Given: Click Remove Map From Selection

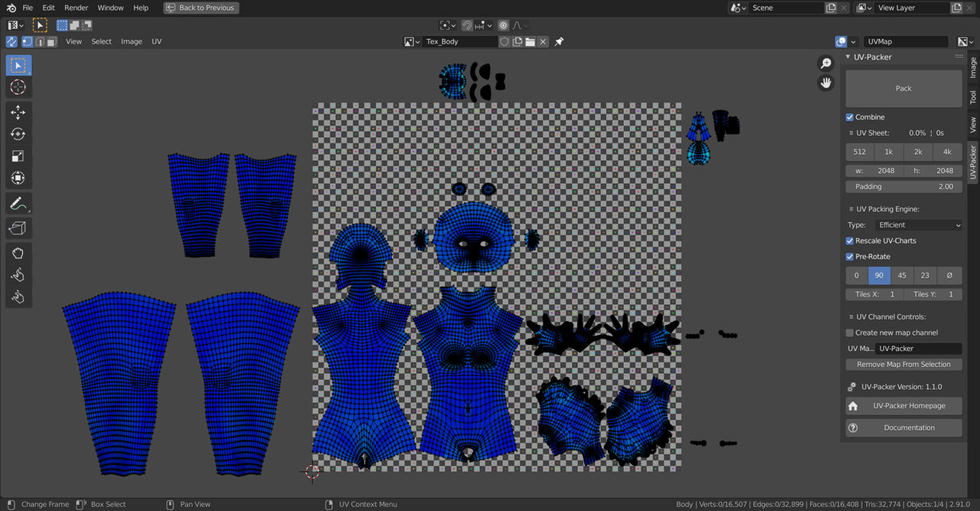Looking at the screenshot, I should point(903,365).
